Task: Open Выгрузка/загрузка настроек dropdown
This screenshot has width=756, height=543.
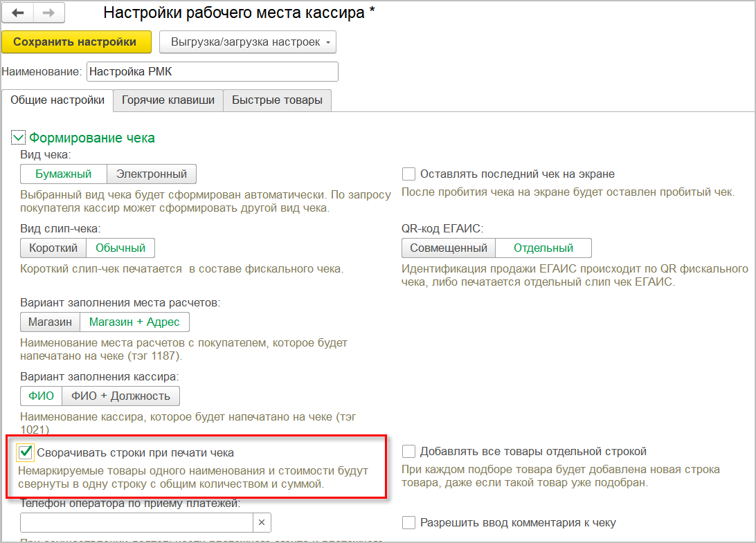Action: tap(247, 42)
